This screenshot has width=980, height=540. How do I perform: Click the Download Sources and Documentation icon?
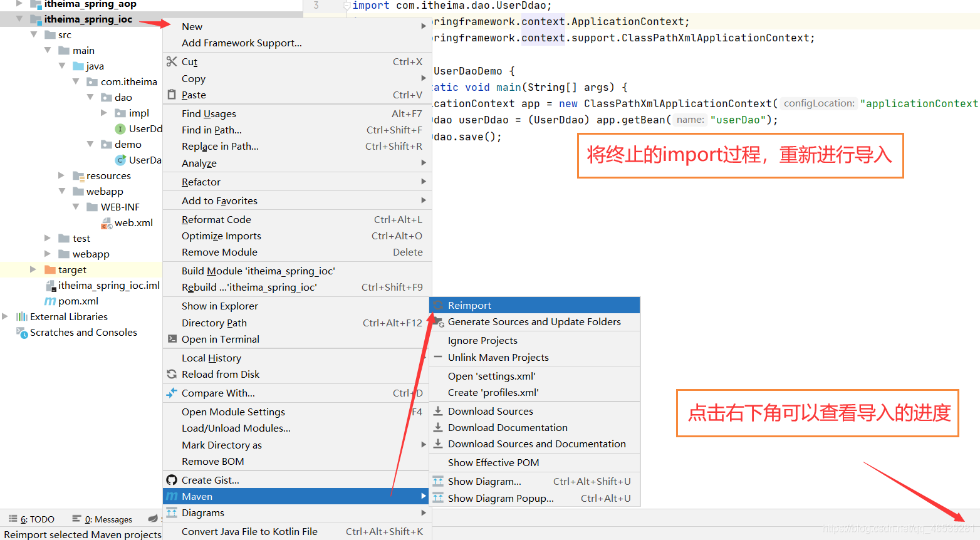[x=439, y=444]
